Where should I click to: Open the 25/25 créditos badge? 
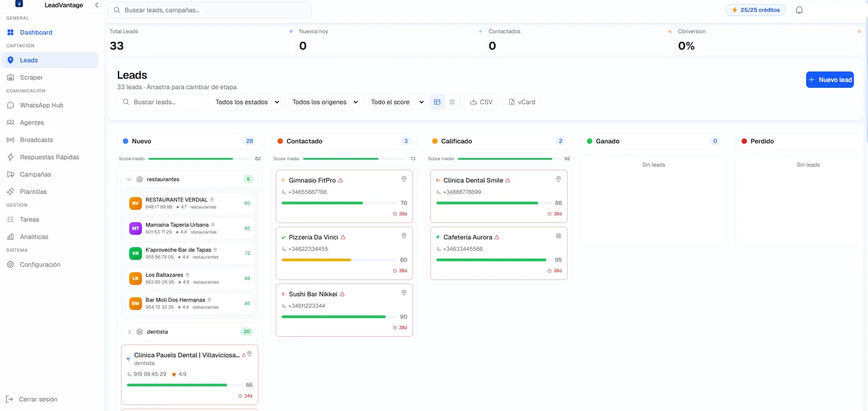tap(756, 10)
